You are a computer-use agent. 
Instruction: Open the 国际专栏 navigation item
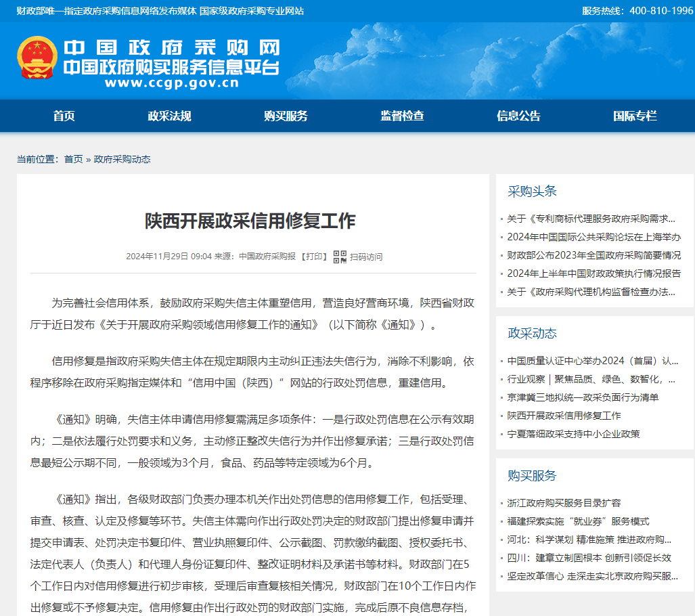635,116
